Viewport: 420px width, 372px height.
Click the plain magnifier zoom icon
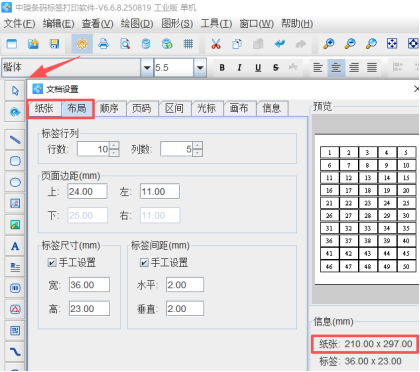click(x=371, y=44)
